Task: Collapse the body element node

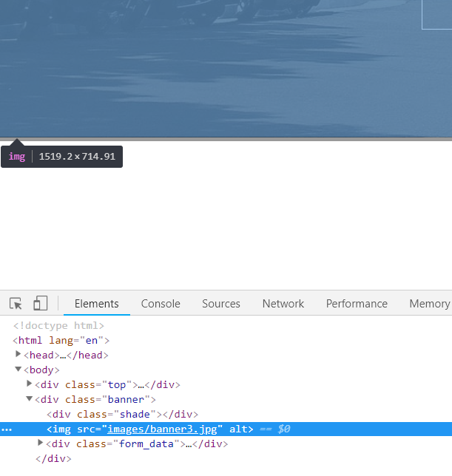Action: point(18,369)
